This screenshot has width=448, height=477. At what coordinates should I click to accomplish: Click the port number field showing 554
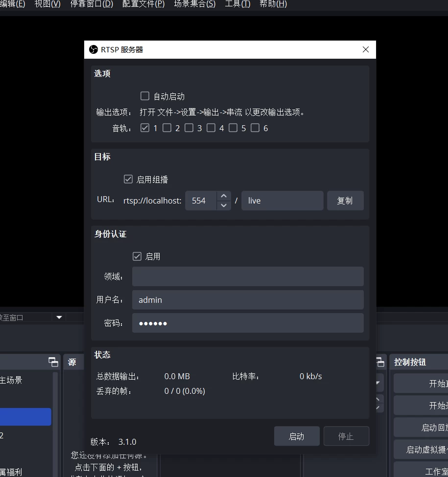201,201
